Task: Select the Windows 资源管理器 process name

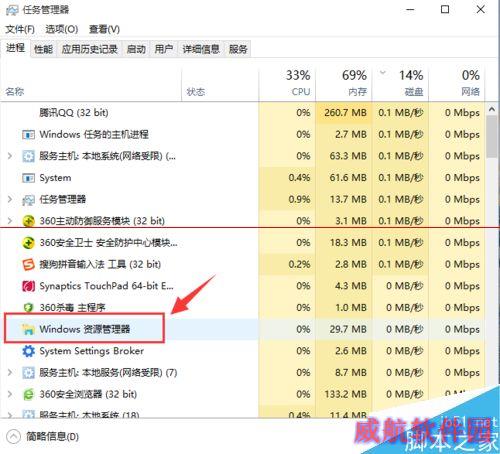Action: [85, 329]
